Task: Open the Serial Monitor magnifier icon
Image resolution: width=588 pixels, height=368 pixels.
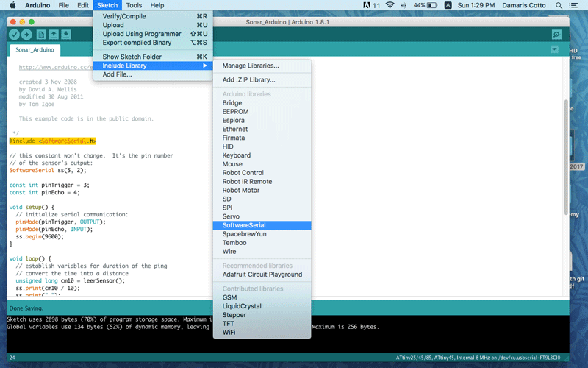Action: (x=556, y=35)
